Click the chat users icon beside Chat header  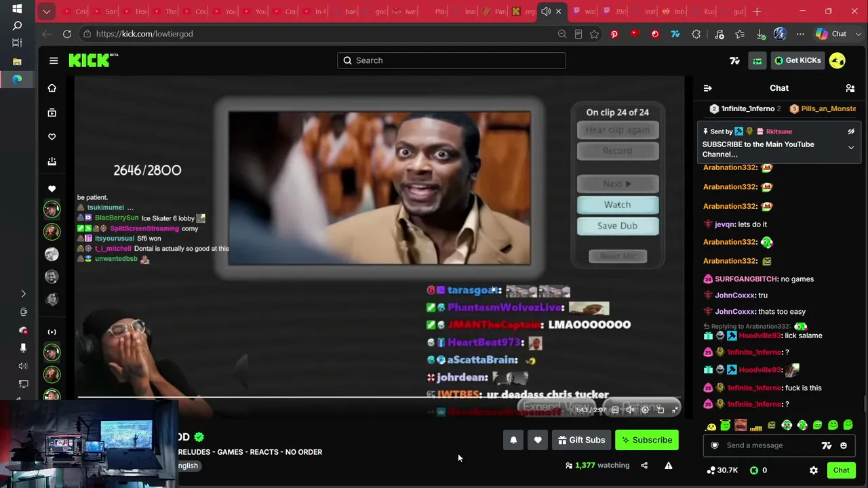coord(850,88)
